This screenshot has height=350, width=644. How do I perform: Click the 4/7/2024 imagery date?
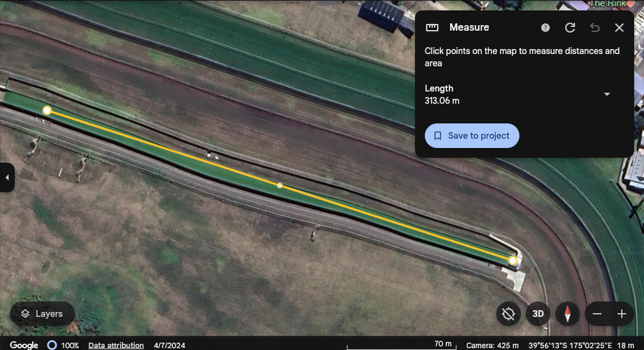(169, 345)
